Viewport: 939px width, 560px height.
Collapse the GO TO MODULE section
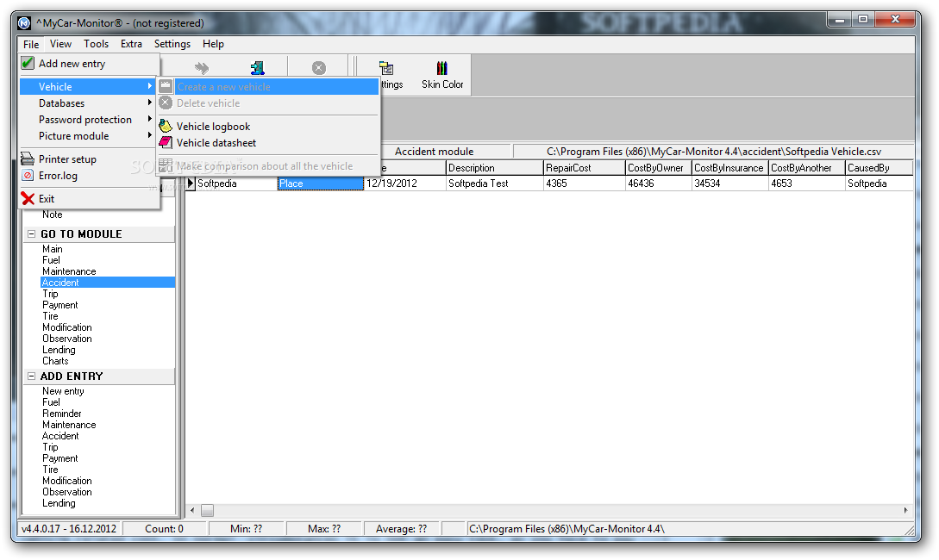(x=32, y=234)
